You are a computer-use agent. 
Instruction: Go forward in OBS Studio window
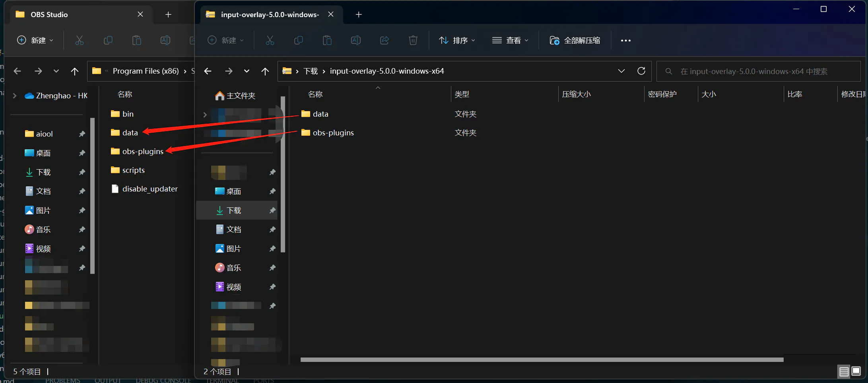tap(38, 71)
